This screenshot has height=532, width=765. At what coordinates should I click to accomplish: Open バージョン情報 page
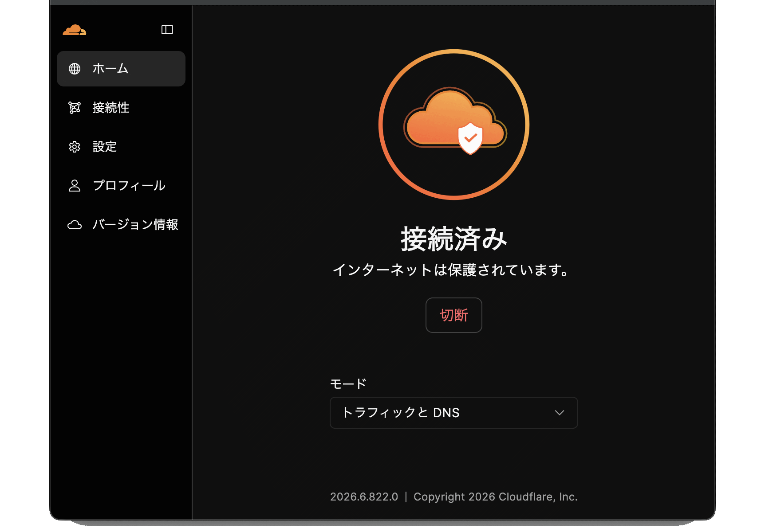pos(121,225)
